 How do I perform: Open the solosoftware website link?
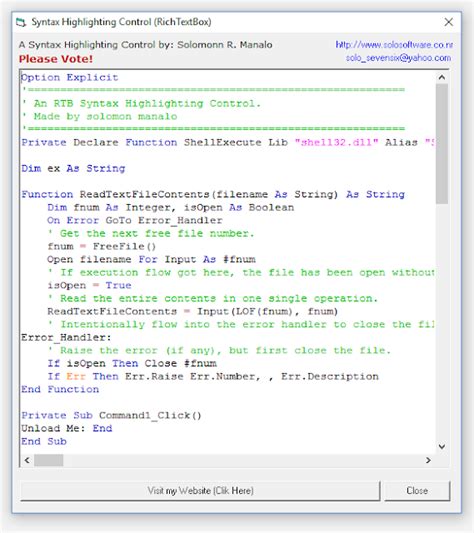[394, 45]
